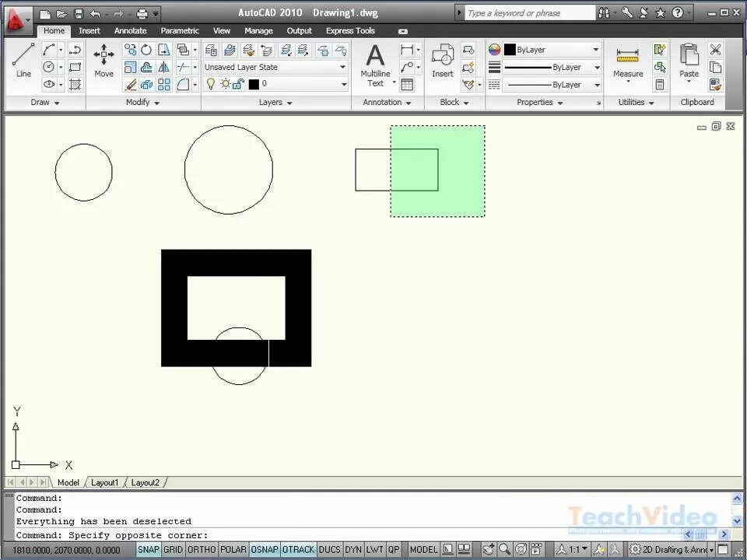Select the Hatch draw tool

tap(75, 85)
